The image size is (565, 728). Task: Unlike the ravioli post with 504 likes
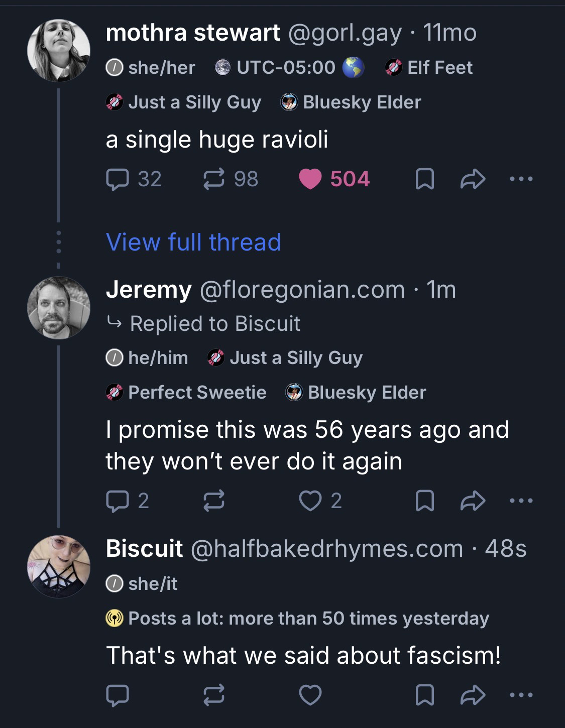[x=311, y=179]
